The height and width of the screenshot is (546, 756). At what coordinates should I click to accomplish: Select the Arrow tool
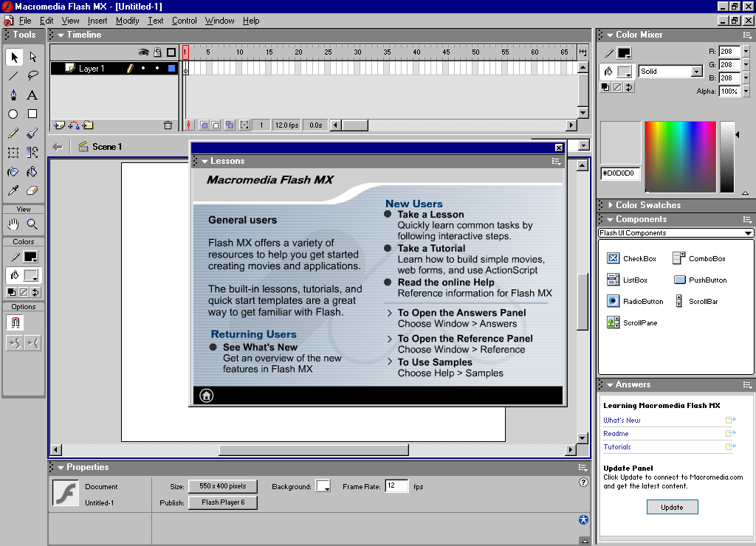pyautogui.click(x=14, y=57)
